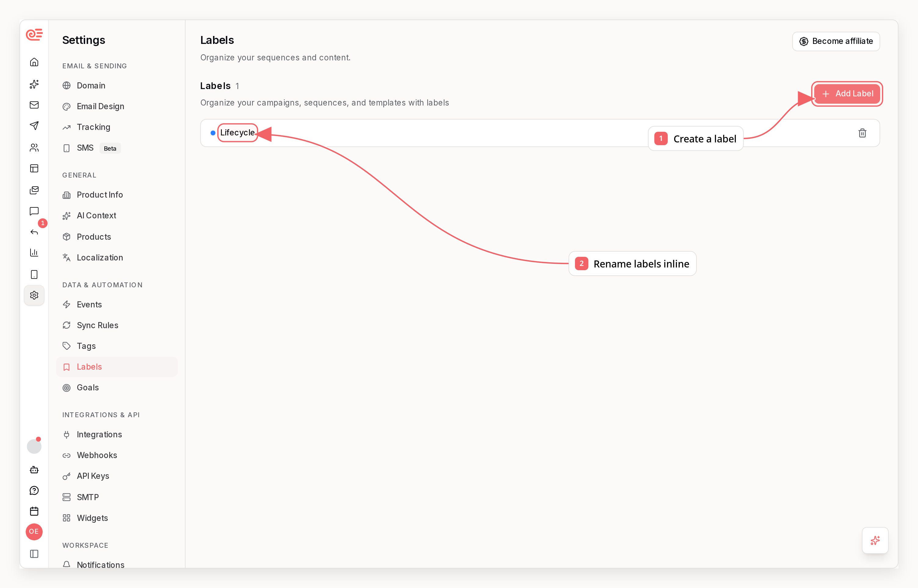Open the stacked mail sequences icon

(x=34, y=190)
